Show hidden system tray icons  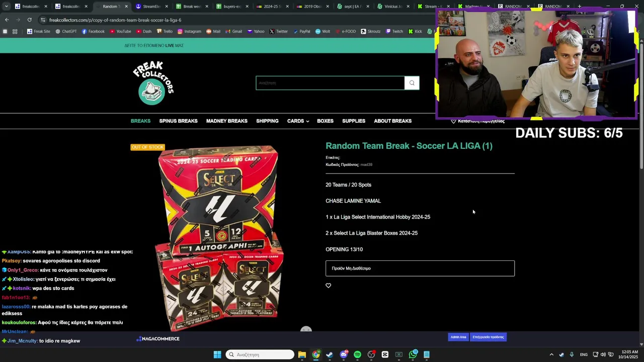pos(551,354)
